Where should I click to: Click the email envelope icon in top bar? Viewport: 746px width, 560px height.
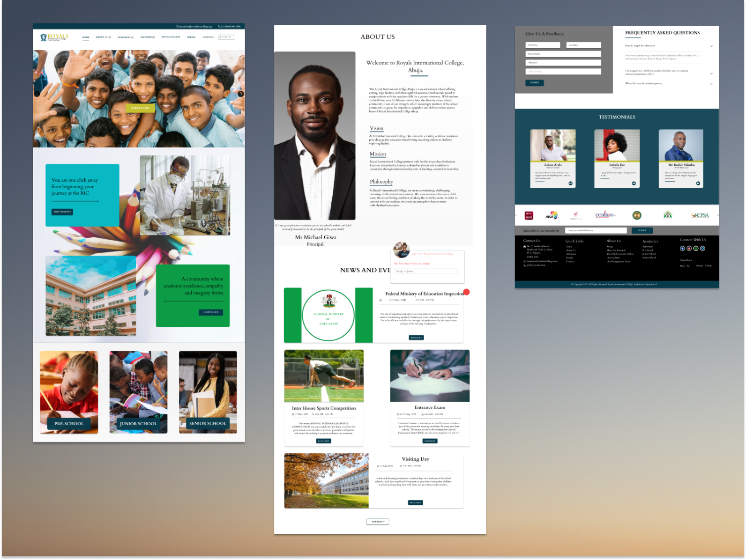pyautogui.click(x=177, y=27)
